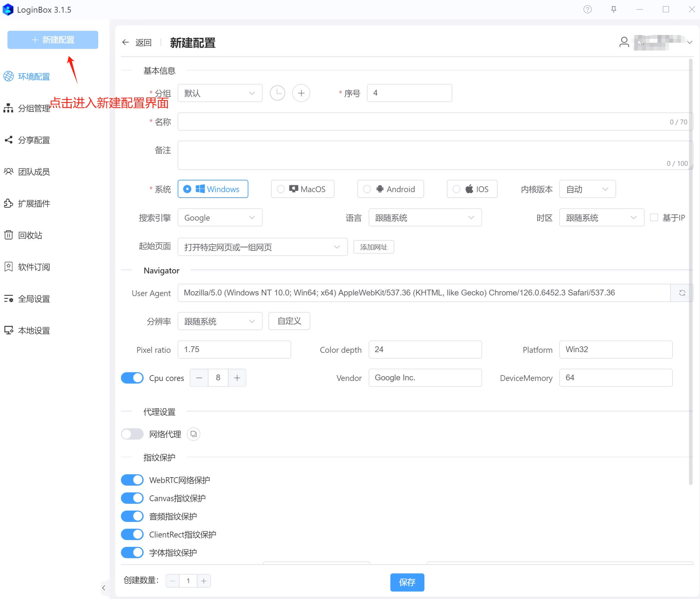Image resolution: width=700 pixels, height=599 pixels.
Task: Select the MacOS system radio button
Action: pyautogui.click(x=281, y=189)
